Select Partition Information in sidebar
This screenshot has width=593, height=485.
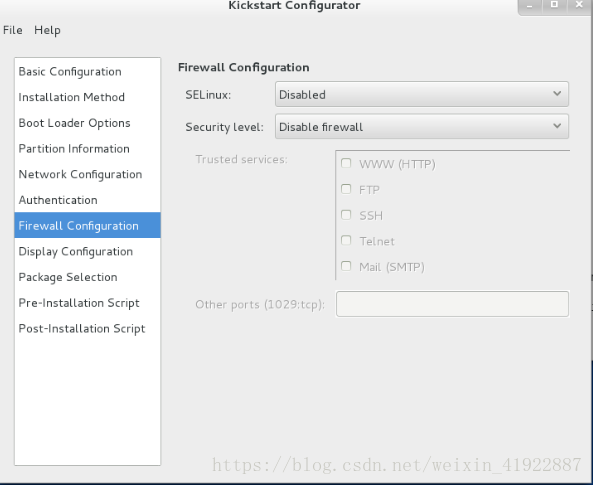(87, 149)
